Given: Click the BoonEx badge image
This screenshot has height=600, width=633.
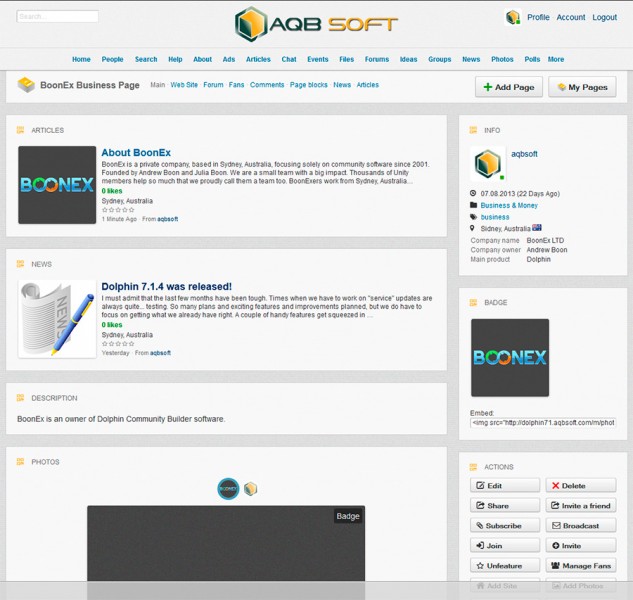Looking at the screenshot, I should point(510,358).
